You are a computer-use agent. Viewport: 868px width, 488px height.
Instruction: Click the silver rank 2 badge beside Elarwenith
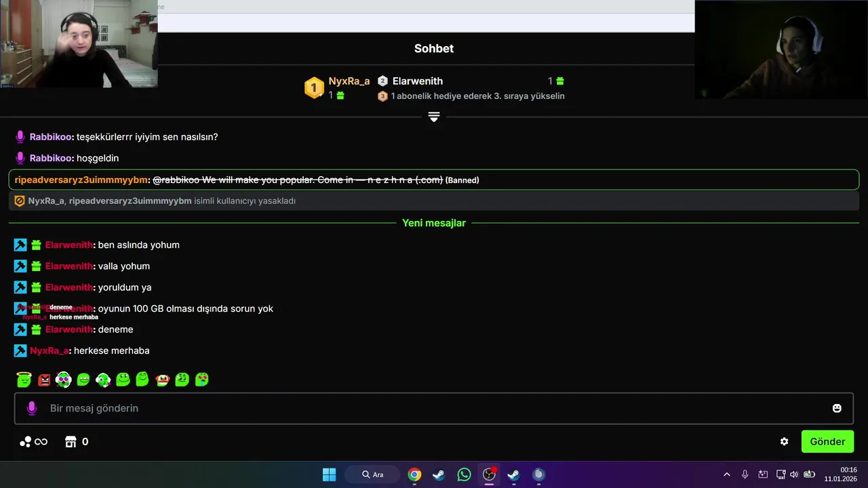click(382, 81)
